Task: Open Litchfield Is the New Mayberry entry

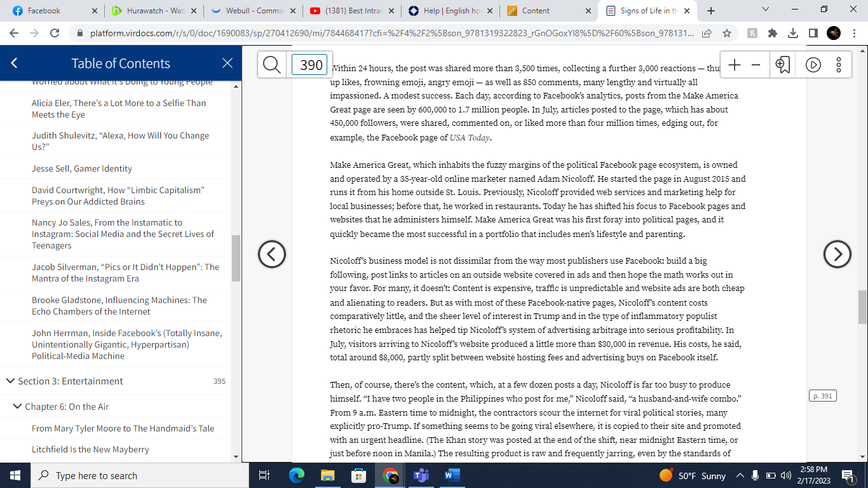Action: click(90, 449)
